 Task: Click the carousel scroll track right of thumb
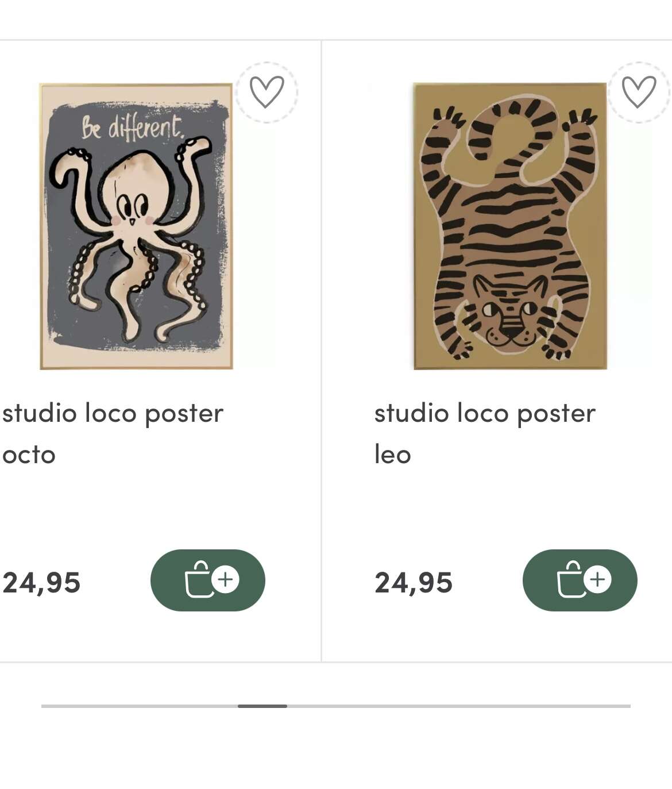click(459, 706)
